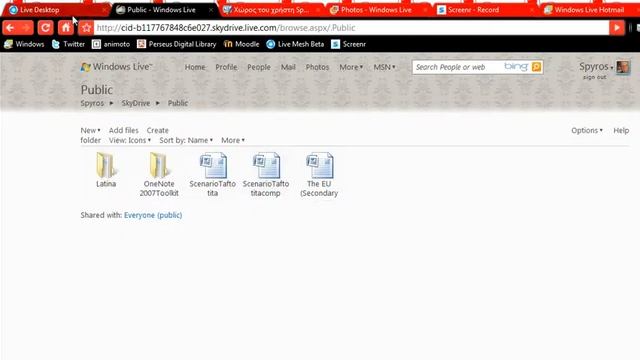Click Public in the breadcrumb
This screenshot has width=640, height=360.
pyautogui.click(x=178, y=103)
